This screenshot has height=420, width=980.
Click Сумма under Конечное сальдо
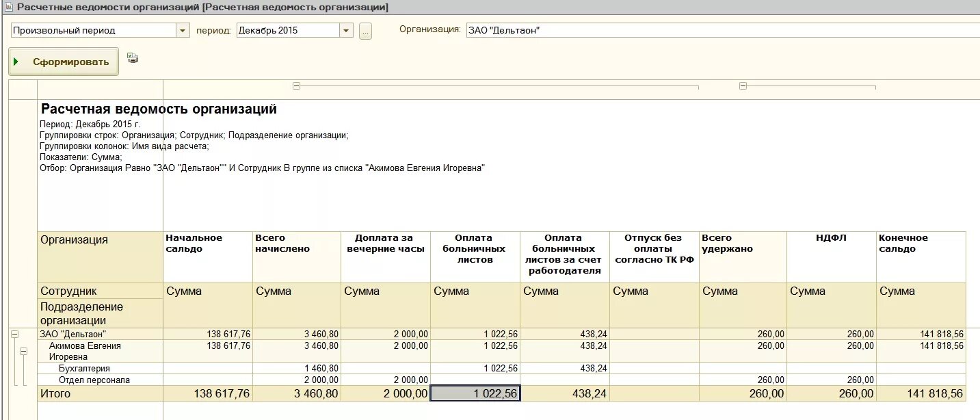pos(921,305)
